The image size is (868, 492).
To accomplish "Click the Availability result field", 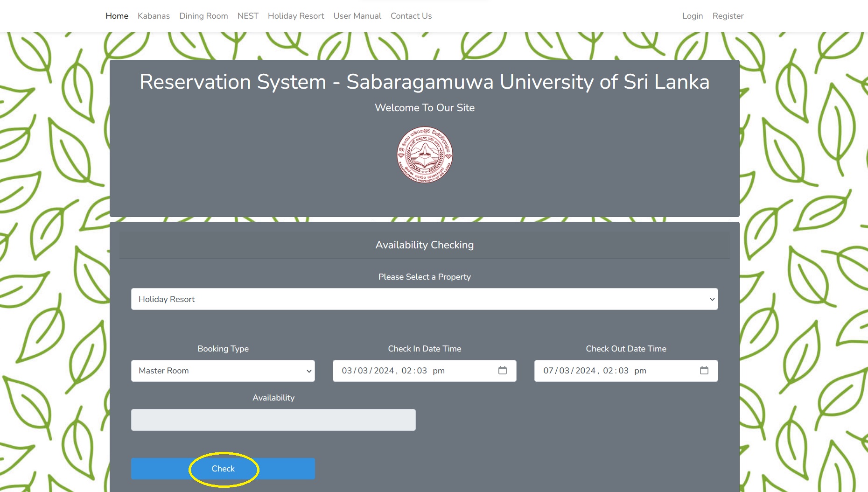I will click(273, 420).
